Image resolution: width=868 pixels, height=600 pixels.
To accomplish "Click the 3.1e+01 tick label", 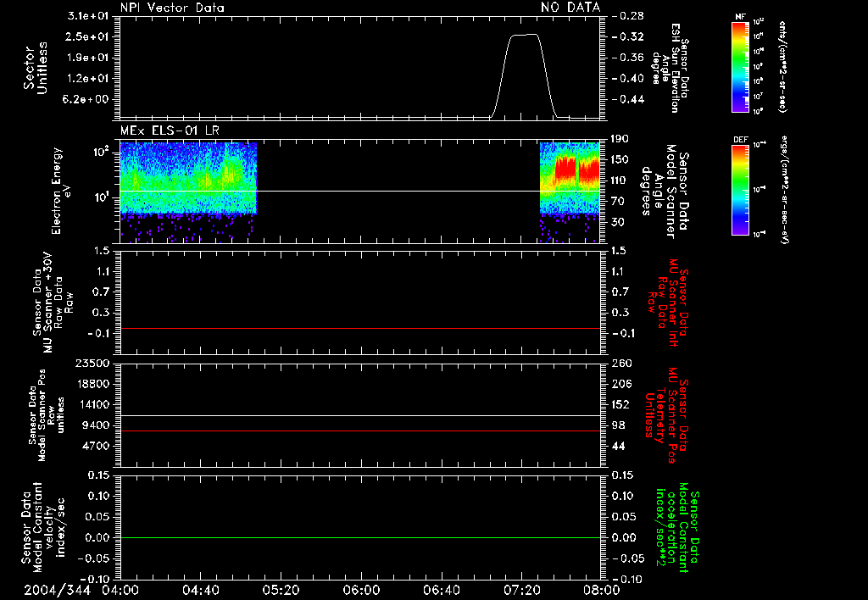I will [87, 16].
